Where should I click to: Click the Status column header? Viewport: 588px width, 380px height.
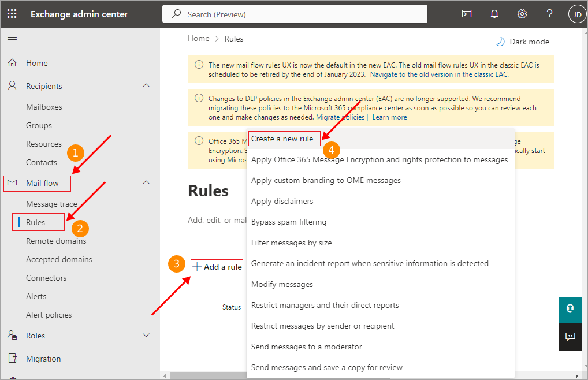coord(232,307)
